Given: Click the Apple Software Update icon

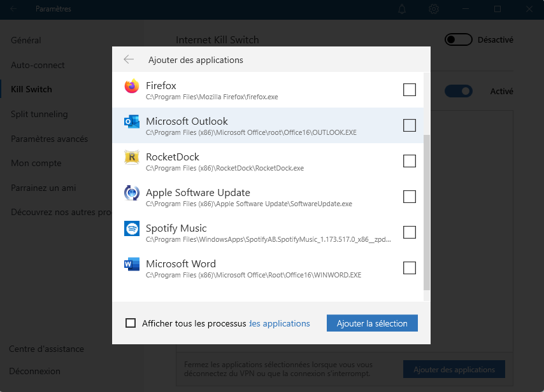Looking at the screenshot, I should (x=132, y=193).
